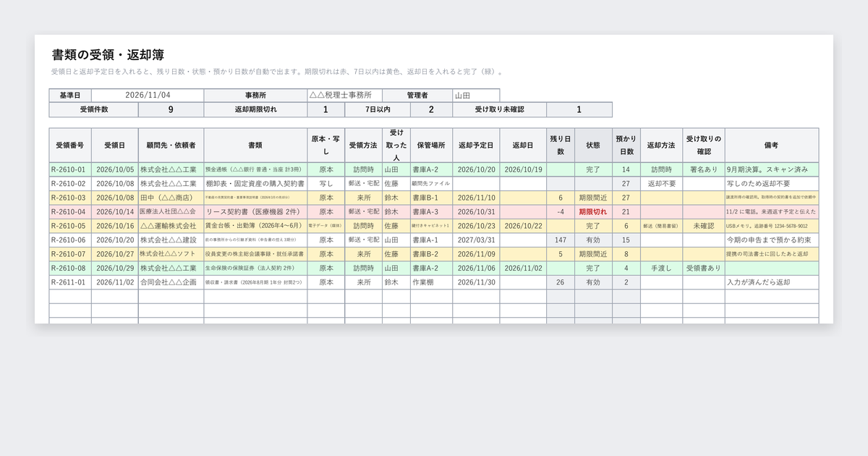Select planned return date 2026/10/31
The width and height of the screenshot is (868, 456).
pyautogui.click(x=476, y=212)
